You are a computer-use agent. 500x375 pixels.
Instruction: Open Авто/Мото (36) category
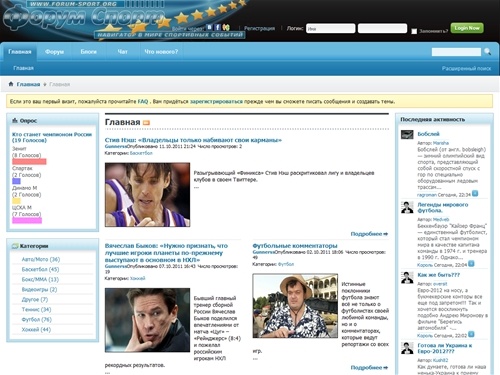point(41,259)
